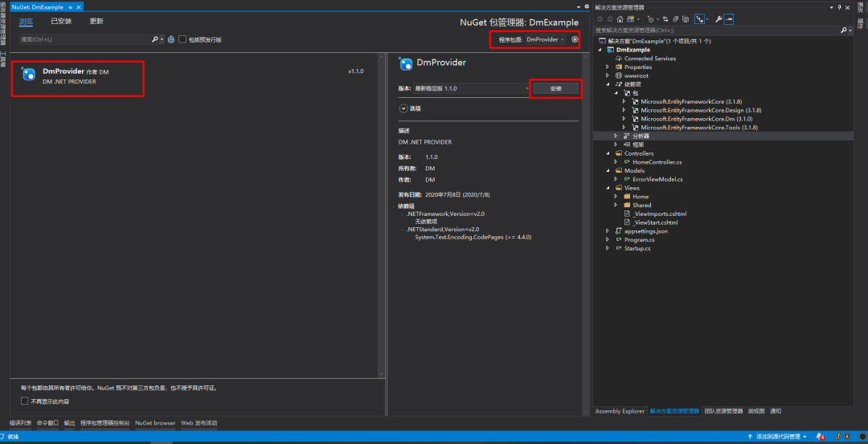Select ErrorViewModel.cs in Solution Explorer
This screenshot has height=444, width=868.
[657, 179]
